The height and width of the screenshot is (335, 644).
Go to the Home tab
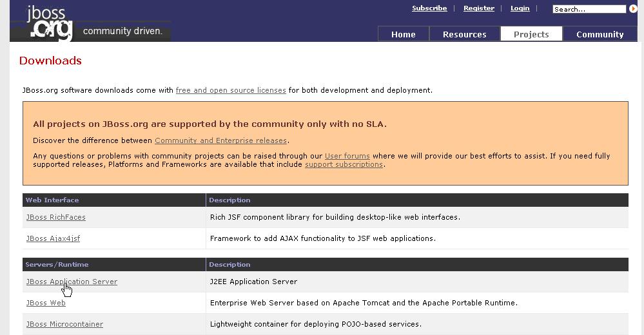coord(404,34)
